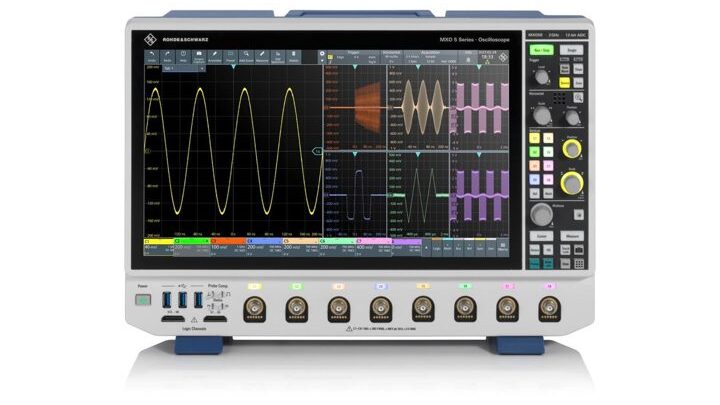Select the orange burst waveform pane

point(355,107)
